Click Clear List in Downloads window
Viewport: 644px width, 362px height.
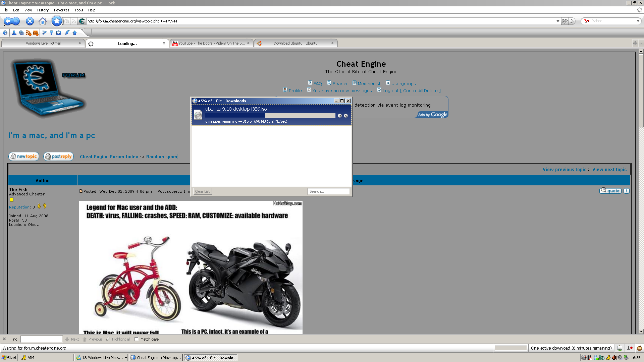click(203, 191)
